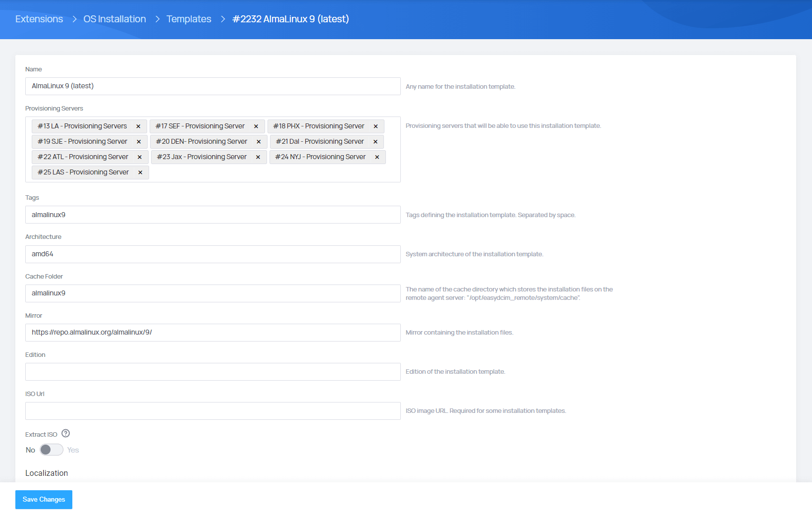Go to Extensions breadcrumb
The height and width of the screenshot is (517, 812).
click(x=39, y=19)
